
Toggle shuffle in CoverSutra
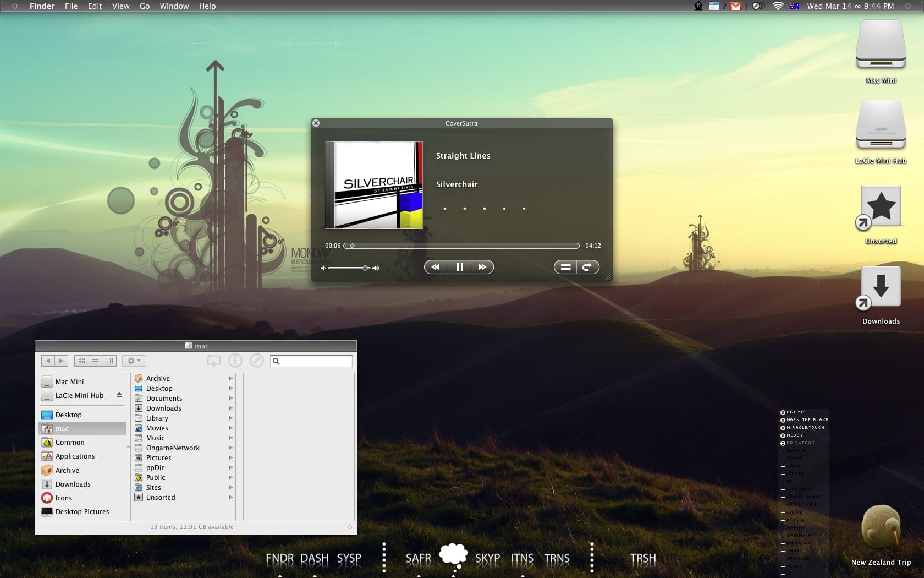tap(565, 267)
